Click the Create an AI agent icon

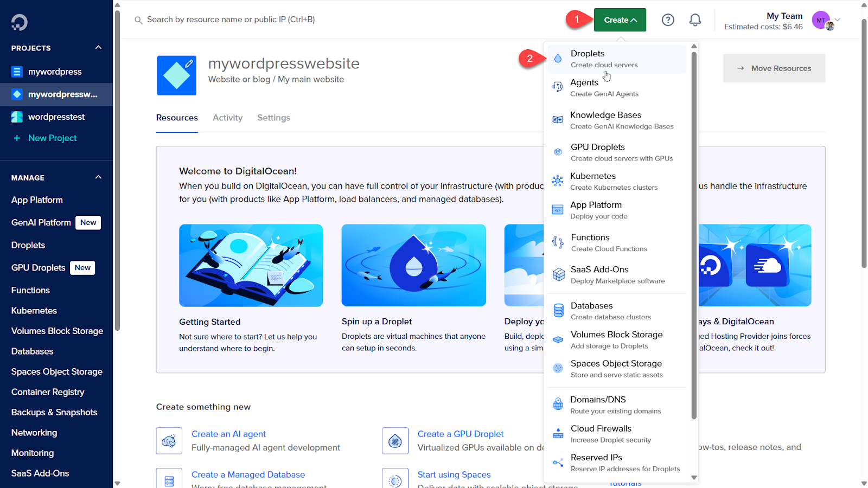(169, 441)
